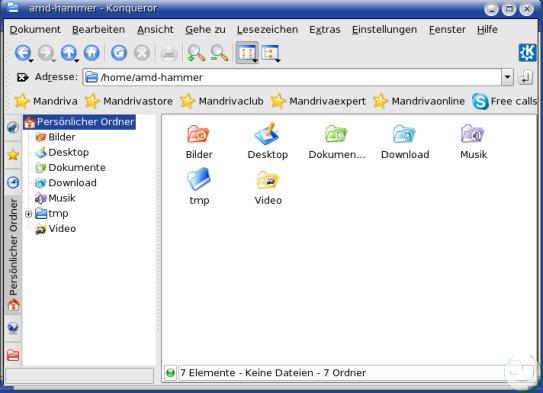Image resolution: width=543 pixels, height=393 pixels.
Task: Open Back history dropdown arrow
Action: (31, 61)
